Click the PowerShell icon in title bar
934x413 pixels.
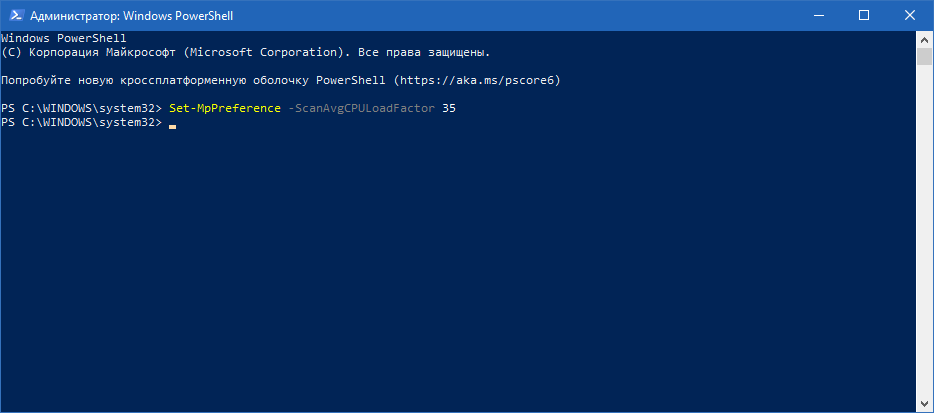click(x=16, y=16)
